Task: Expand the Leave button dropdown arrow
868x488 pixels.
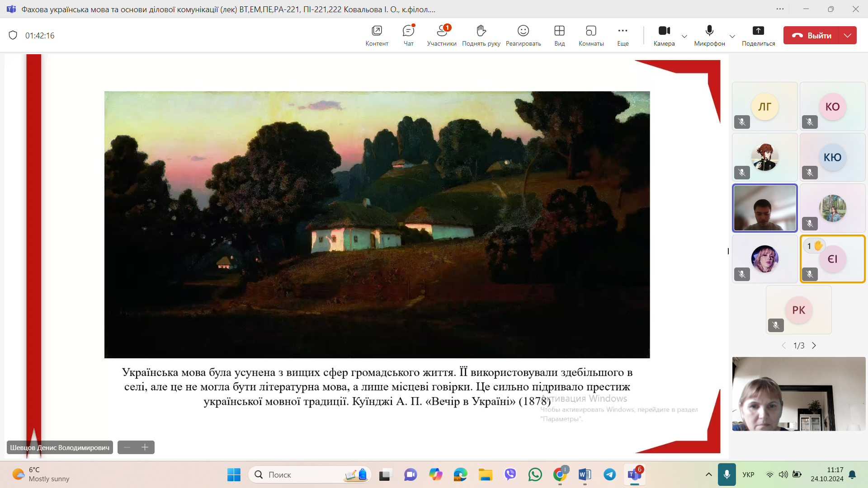Action: [x=848, y=35]
